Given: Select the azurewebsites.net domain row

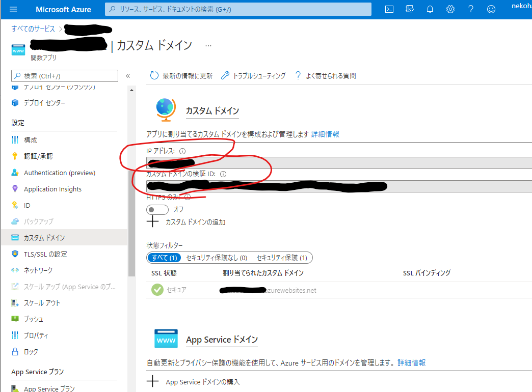Looking at the screenshot, I should coord(339,290).
